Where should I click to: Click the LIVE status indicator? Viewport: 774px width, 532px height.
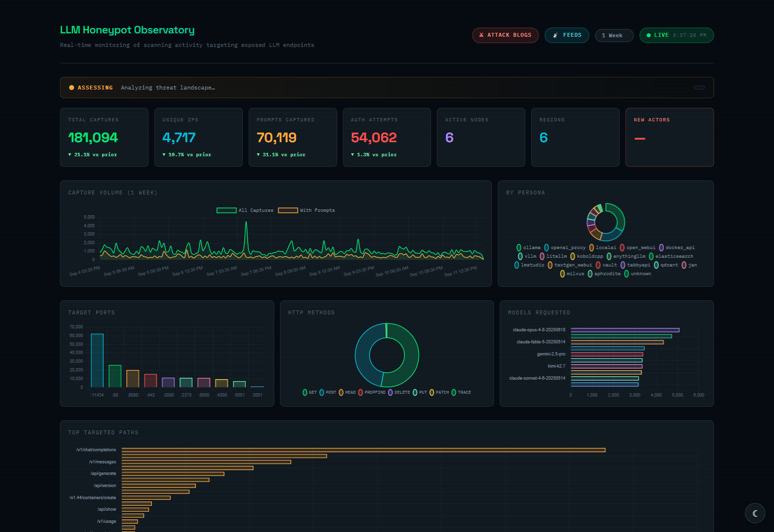[x=676, y=35]
